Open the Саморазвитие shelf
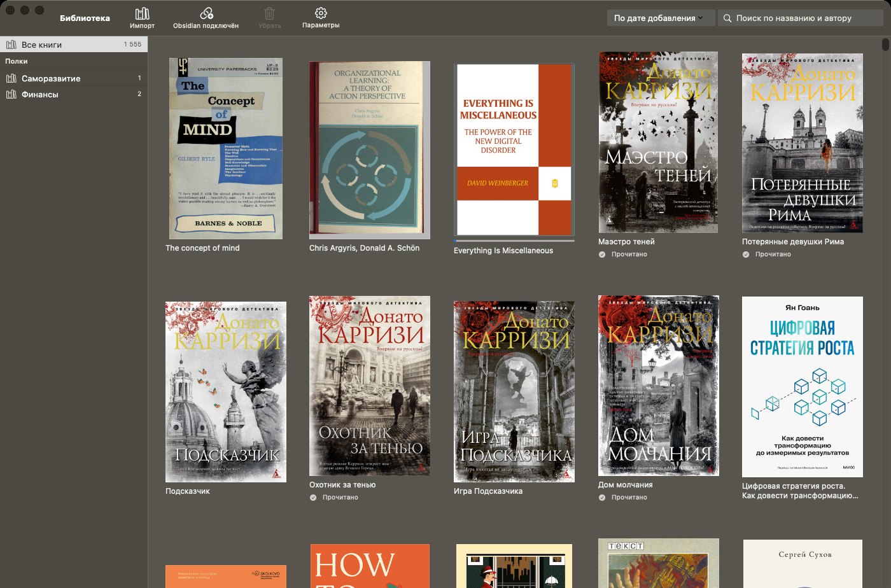Image resolution: width=891 pixels, height=588 pixels. coord(74,78)
